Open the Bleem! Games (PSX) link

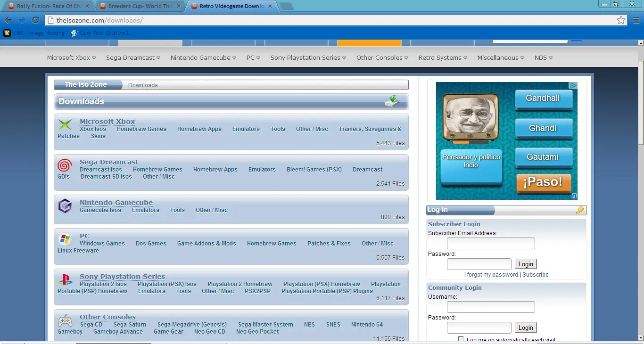tap(314, 169)
